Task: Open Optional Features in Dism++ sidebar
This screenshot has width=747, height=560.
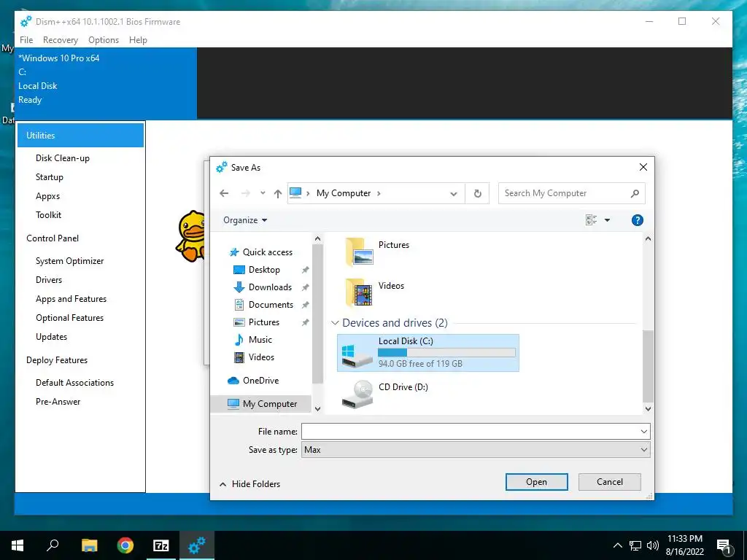Action: (69, 318)
